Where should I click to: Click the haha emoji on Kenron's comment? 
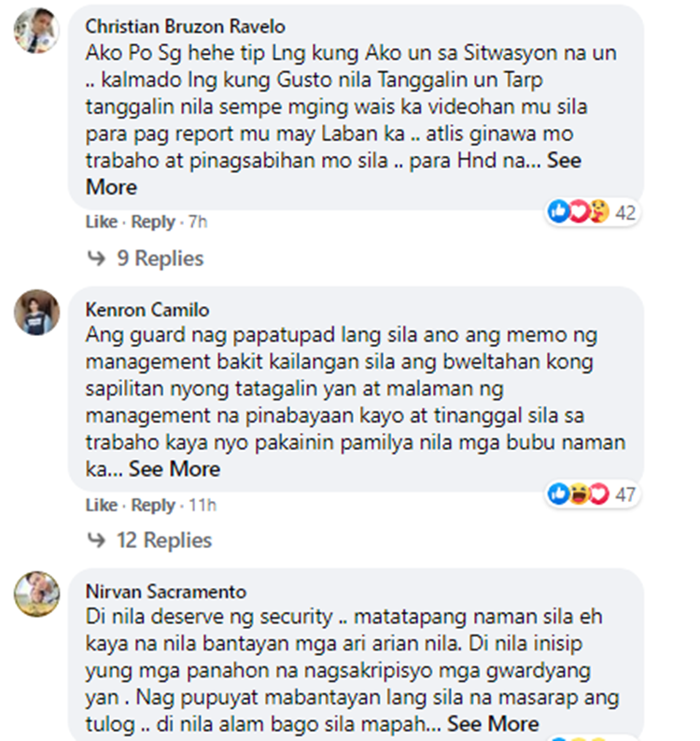[x=579, y=494]
